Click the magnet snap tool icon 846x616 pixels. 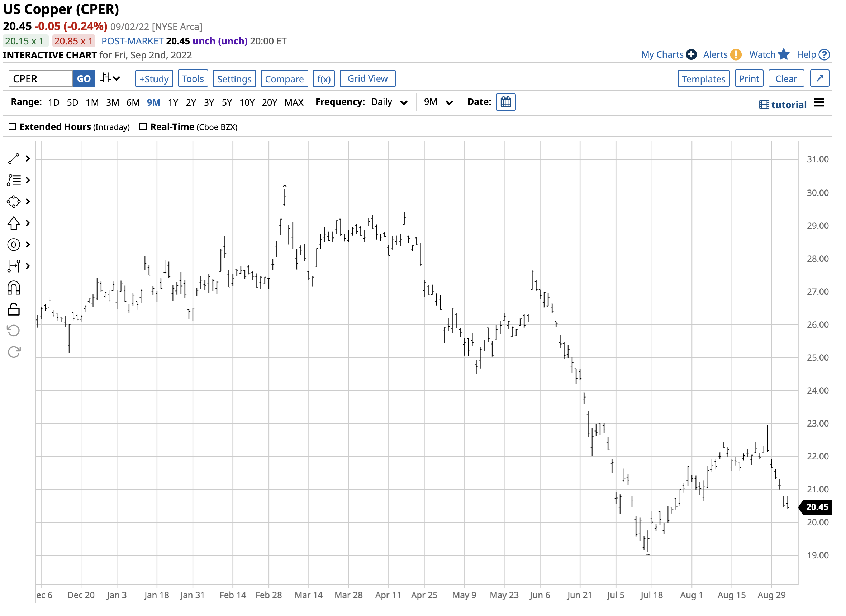[14, 289]
